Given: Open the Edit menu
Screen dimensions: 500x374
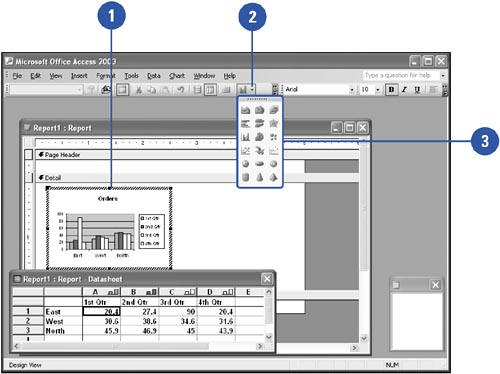Looking at the screenshot, I should click(x=35, y=76).
